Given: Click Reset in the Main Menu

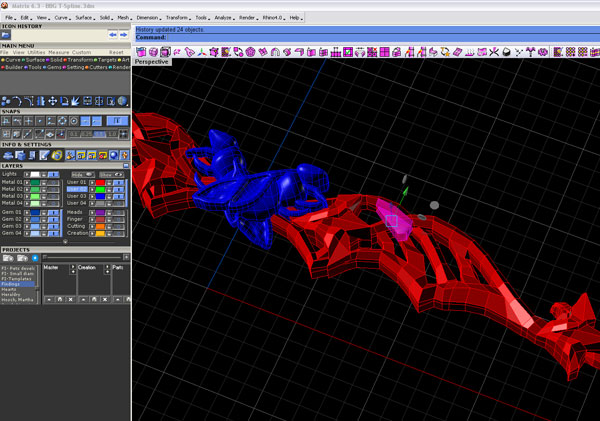Looking at the screenshot, I should (116, 52).
